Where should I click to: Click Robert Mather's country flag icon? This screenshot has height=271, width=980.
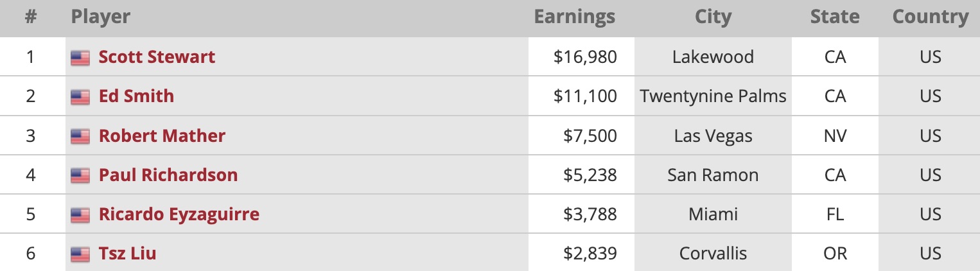tap(80, 136)
